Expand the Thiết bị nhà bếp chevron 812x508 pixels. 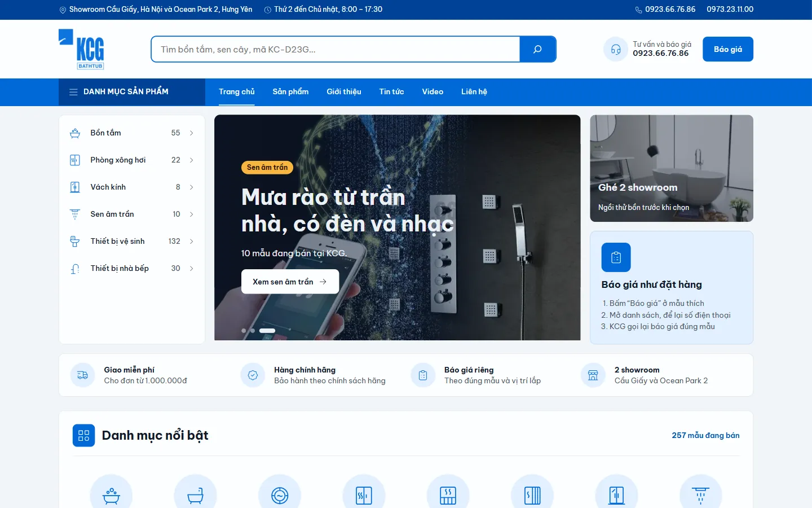tap(192, 269)
